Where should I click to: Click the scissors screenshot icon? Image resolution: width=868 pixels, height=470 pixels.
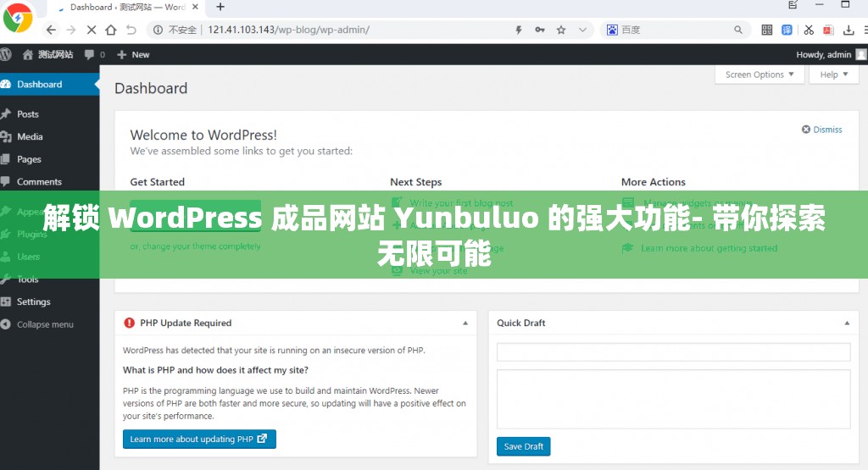point(809,30)
